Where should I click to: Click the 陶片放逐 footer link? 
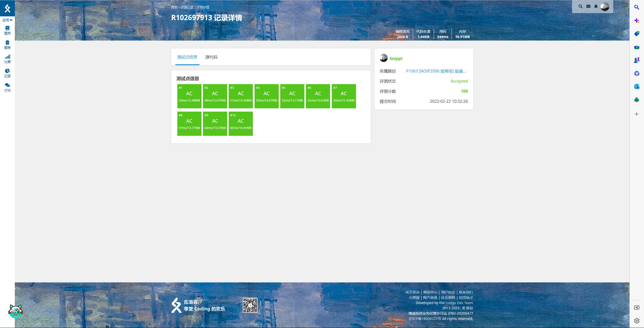pos(430,298)
